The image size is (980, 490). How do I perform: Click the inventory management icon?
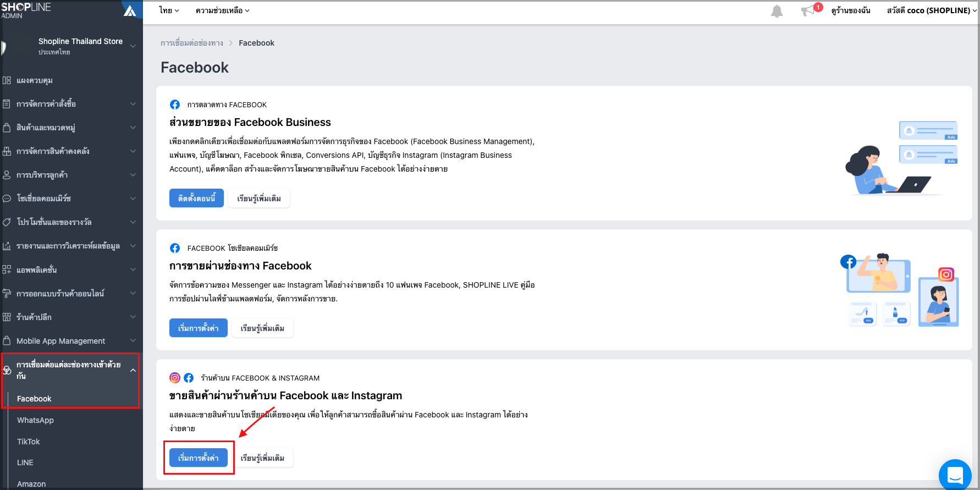tap(7, 151)
